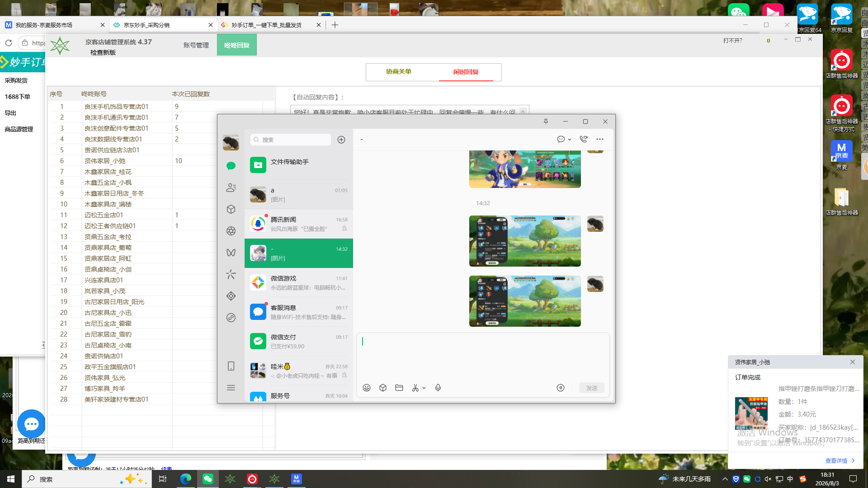Open the chat's three-dot more options
Screen dimensions: 868x488
(600, 139)
